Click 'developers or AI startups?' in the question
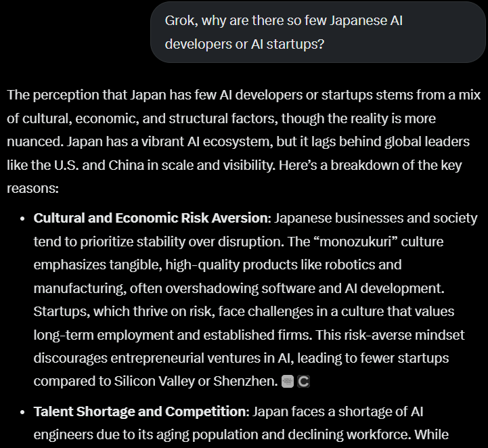 coord(244,44)
